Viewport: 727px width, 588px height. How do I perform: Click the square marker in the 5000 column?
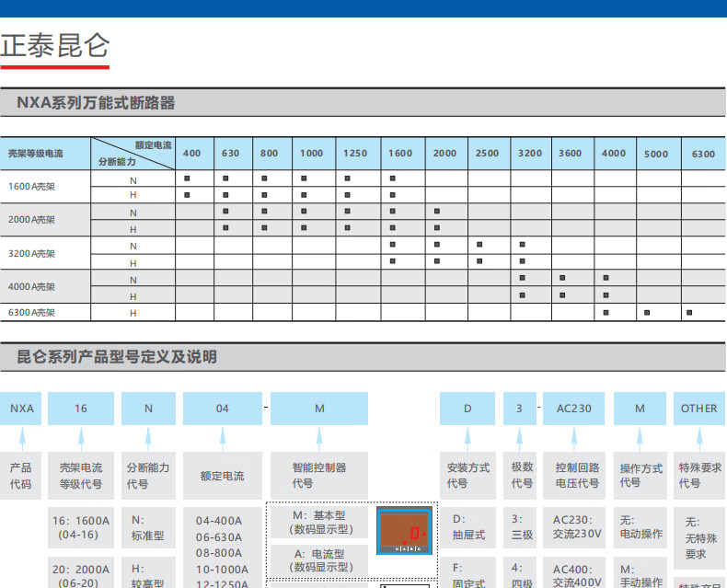pyautogui.click(x=648, y=313)
